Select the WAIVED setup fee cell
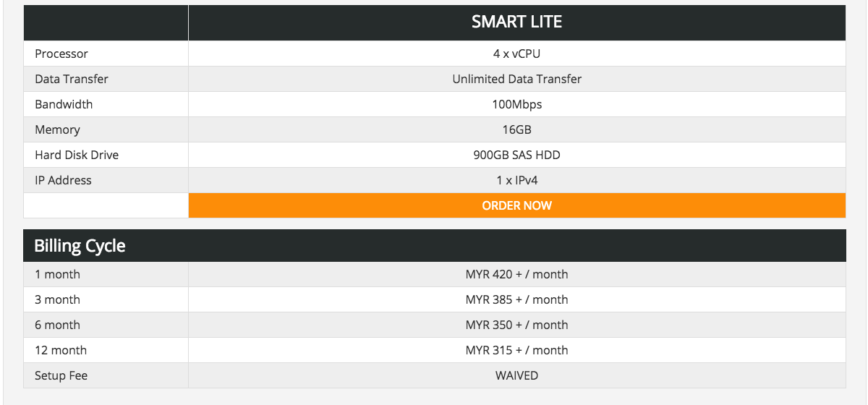 (516, 375)
